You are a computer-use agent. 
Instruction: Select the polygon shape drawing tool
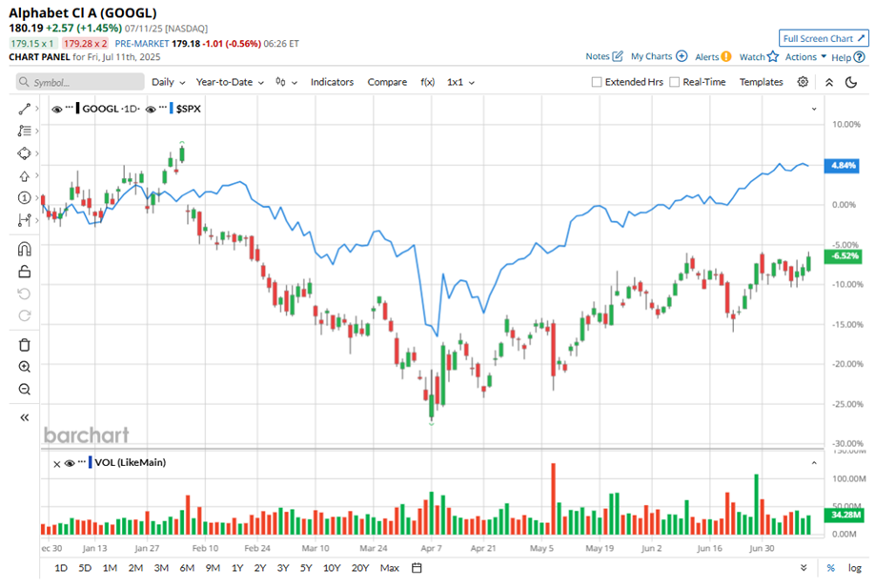click(24, 153)
